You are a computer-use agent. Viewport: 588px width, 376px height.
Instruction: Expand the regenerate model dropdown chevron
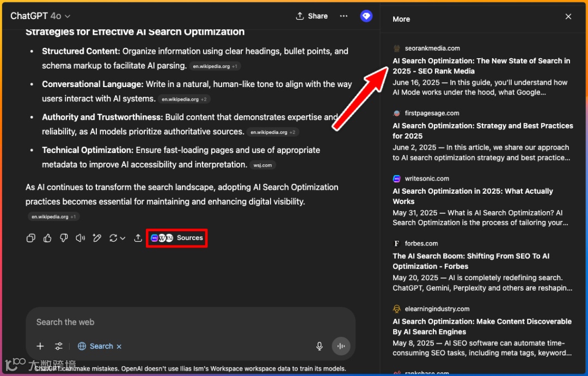tap(122, 238)
